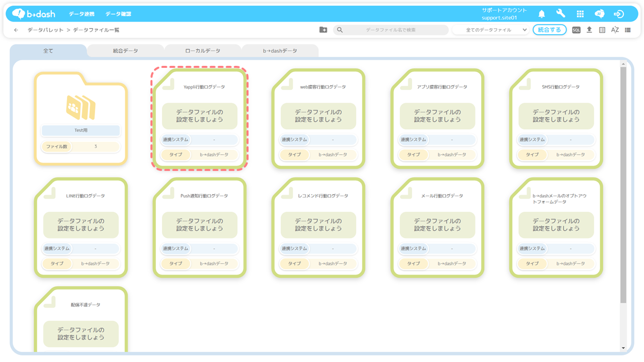Open the notifications bell
644x362 pixels.
tap(542, 14)
